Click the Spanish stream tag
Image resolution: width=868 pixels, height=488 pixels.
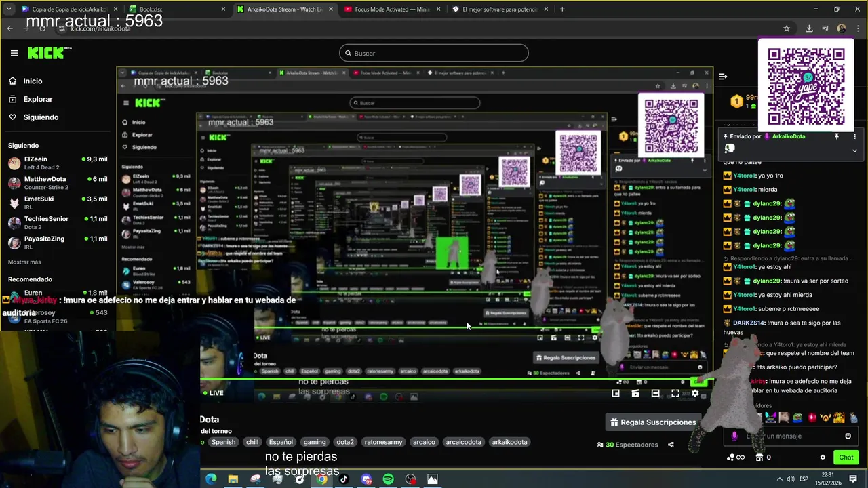click(x=223, y=442)
